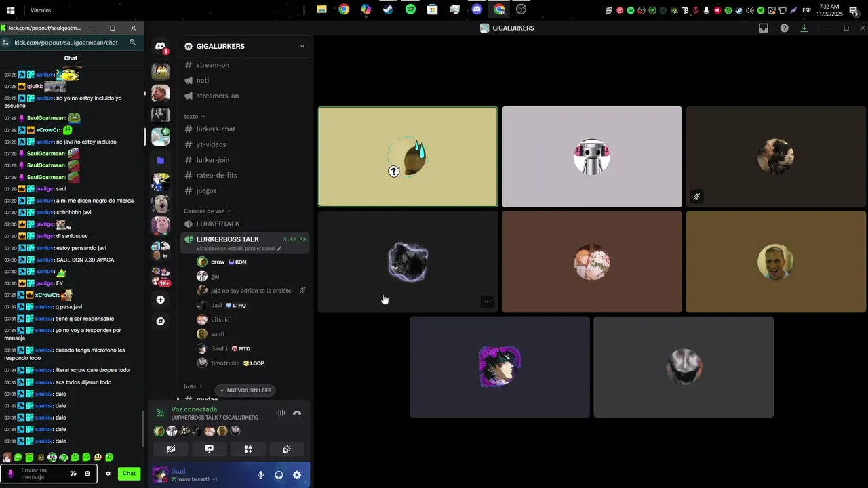
Task: Click the Discord download update arrow icon
Action: [804, 28]
